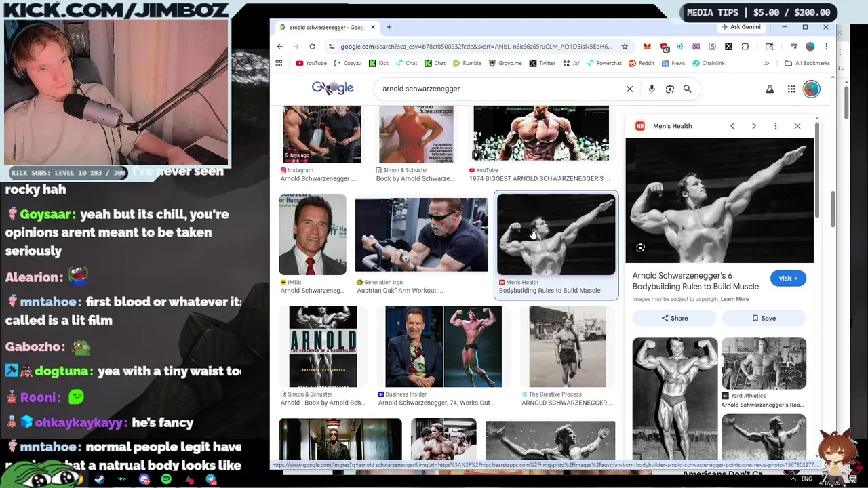Save the previewed image

(764, 318)
